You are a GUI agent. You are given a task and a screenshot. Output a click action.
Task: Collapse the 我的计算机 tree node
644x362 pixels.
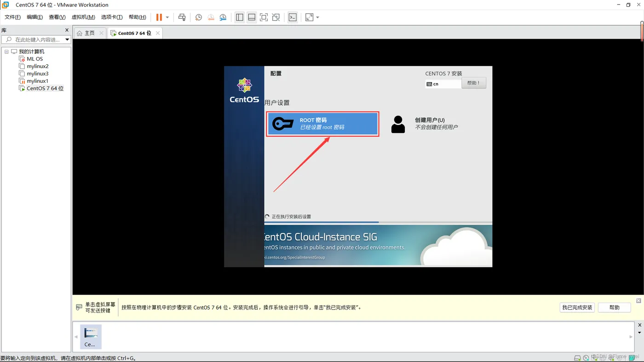coord(6,51)
